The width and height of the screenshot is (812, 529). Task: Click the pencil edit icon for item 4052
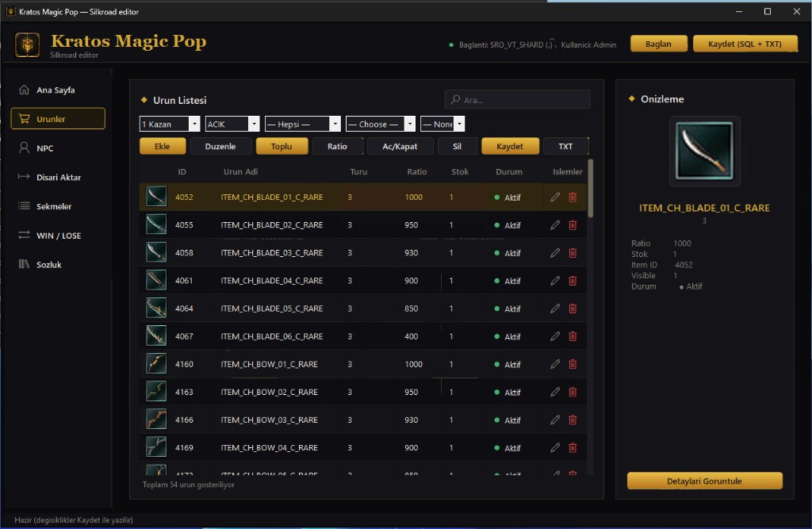tap(554, 197)
